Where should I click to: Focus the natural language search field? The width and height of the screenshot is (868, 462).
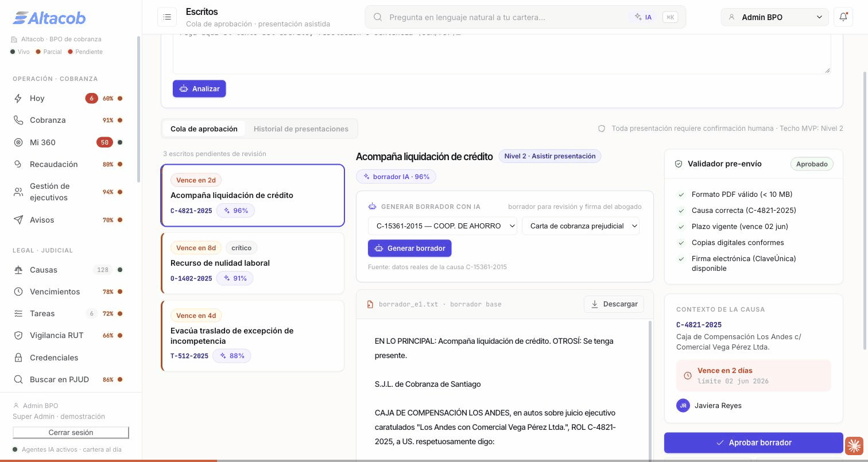[506, 17]
